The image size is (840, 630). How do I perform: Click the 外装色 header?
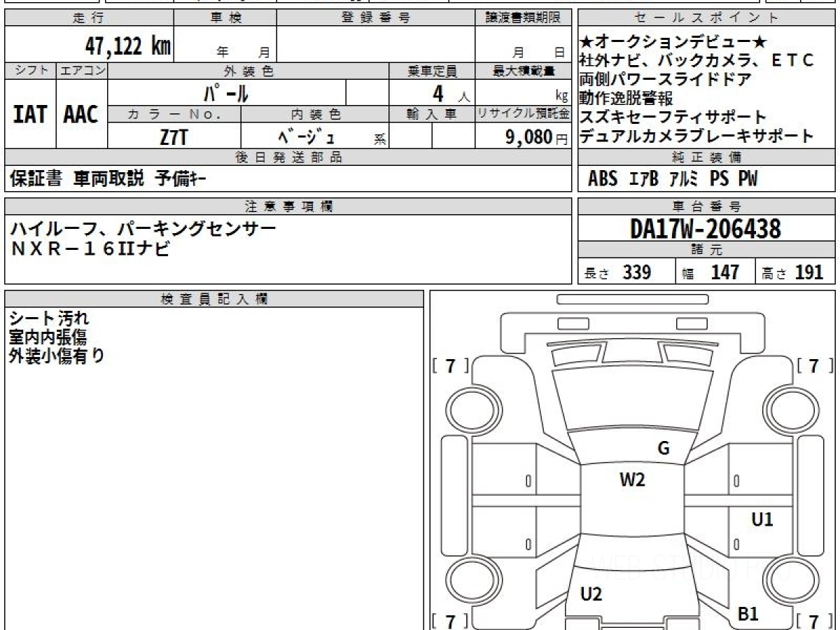(x=248, y=71)
